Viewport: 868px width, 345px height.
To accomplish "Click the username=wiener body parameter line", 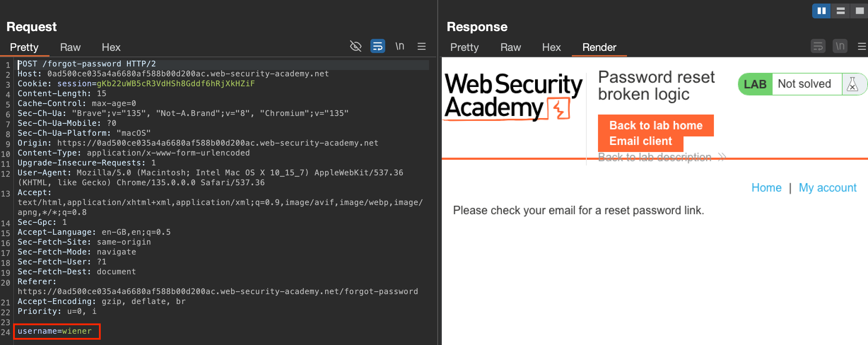I will pos(55,331).
